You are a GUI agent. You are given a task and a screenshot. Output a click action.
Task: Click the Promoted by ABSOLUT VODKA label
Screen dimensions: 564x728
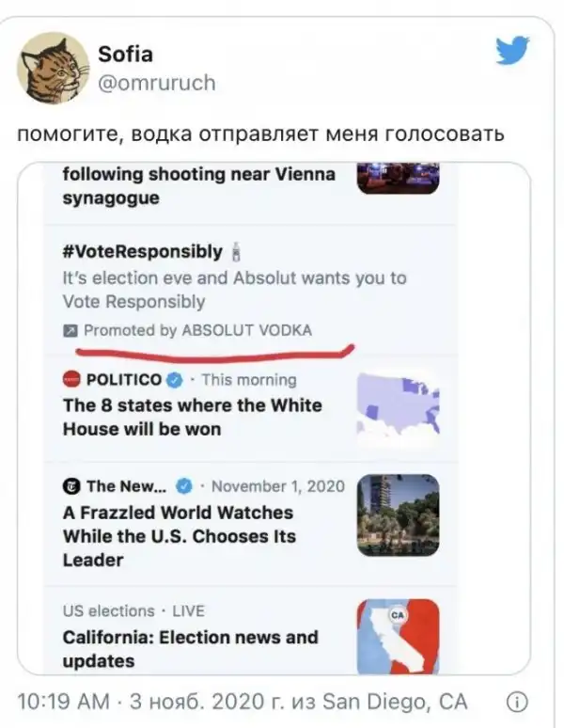point(197,331)
